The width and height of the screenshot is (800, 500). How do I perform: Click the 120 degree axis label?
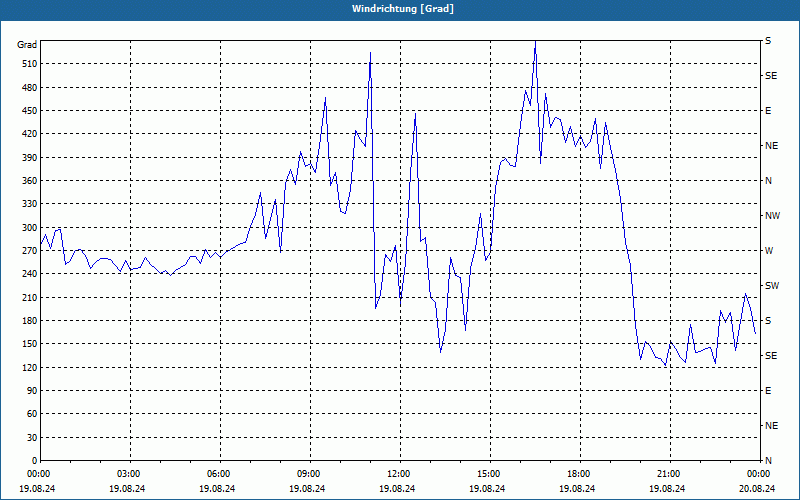click(30, 367)
